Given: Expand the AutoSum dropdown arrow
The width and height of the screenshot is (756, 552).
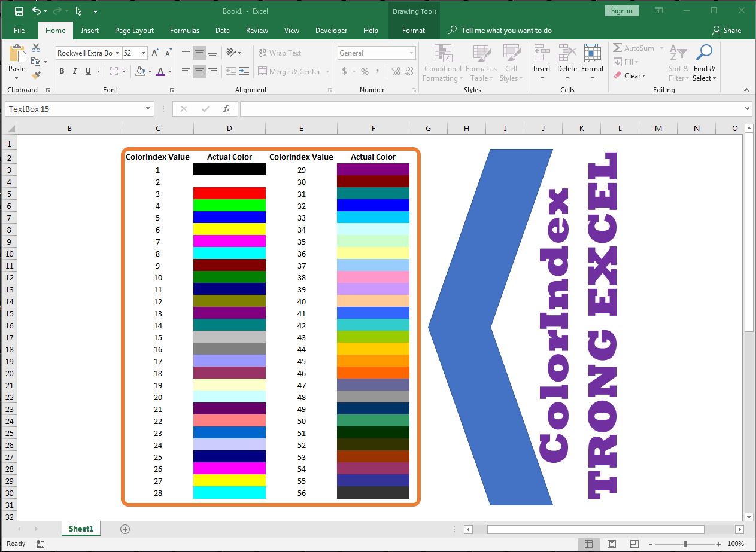Looking at the screenshot, I should tap(661, 48).
